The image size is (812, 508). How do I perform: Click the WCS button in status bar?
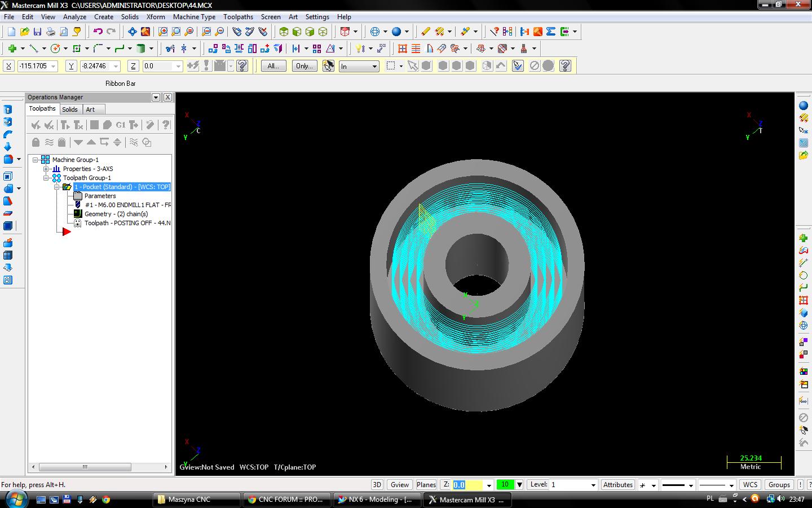750,485
